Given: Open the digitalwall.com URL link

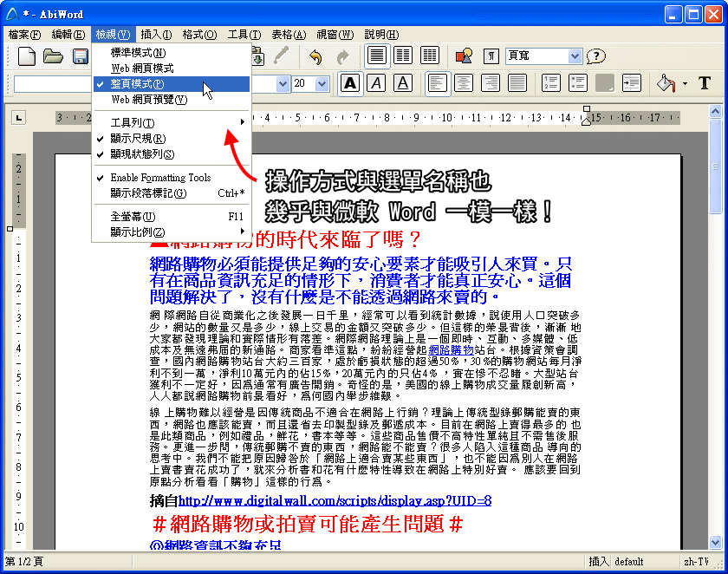Looking at the screenshot, I should pos(335,500).
